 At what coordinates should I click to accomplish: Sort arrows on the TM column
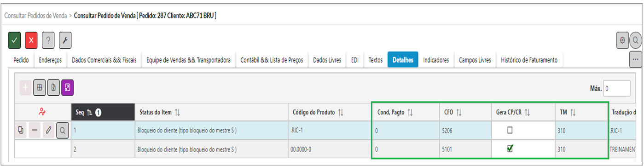click(574, 113)
